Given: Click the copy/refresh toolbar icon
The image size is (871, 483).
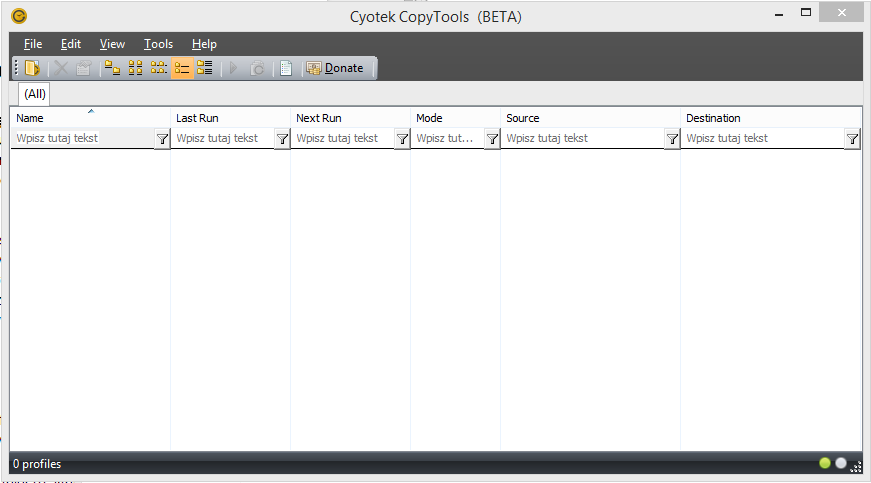Looking at the screenshot, I should click(257, 68).
